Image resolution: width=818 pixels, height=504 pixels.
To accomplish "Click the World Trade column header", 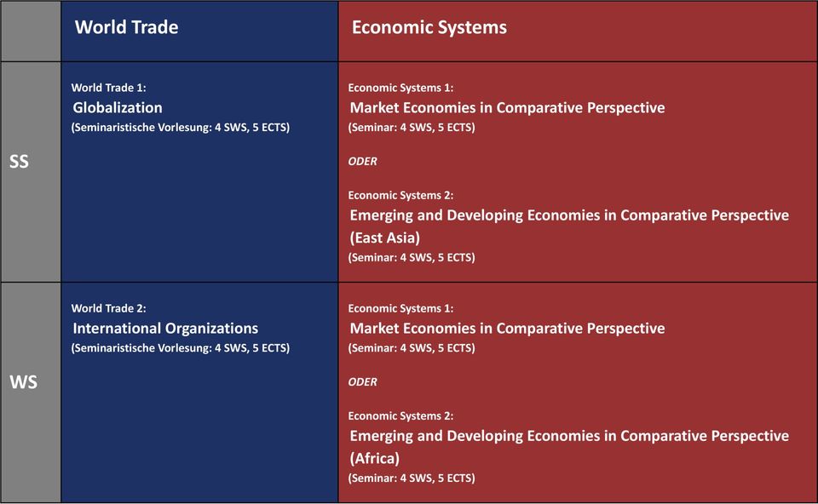I will click(126, 27).
